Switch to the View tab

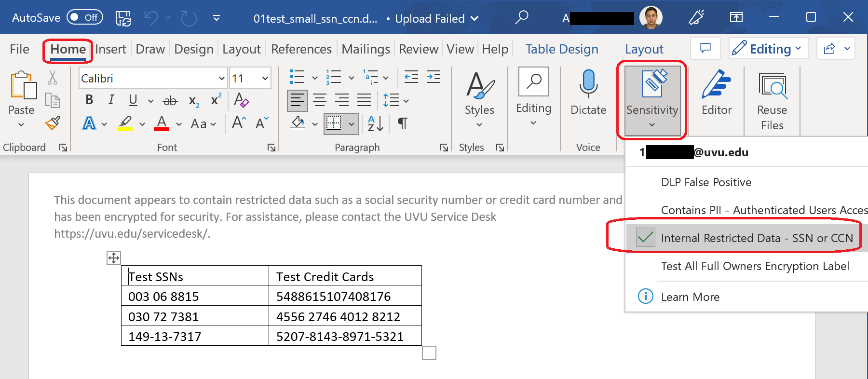(x=460, y=49)
